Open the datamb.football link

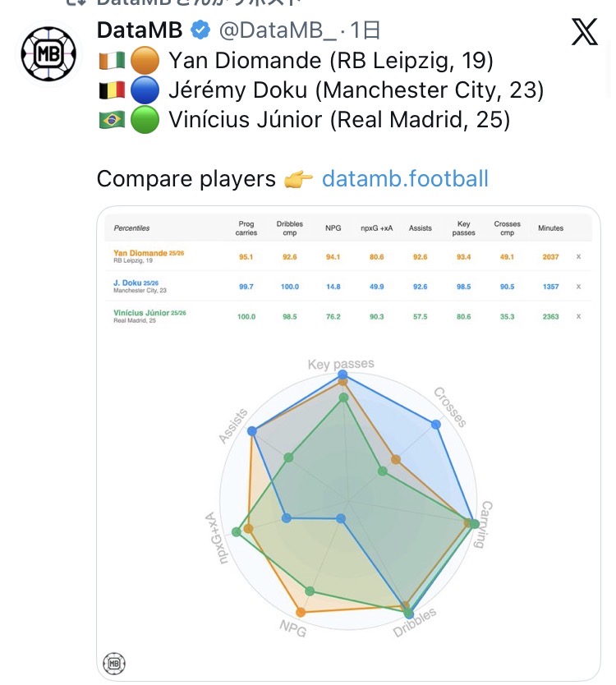(405, 178)
